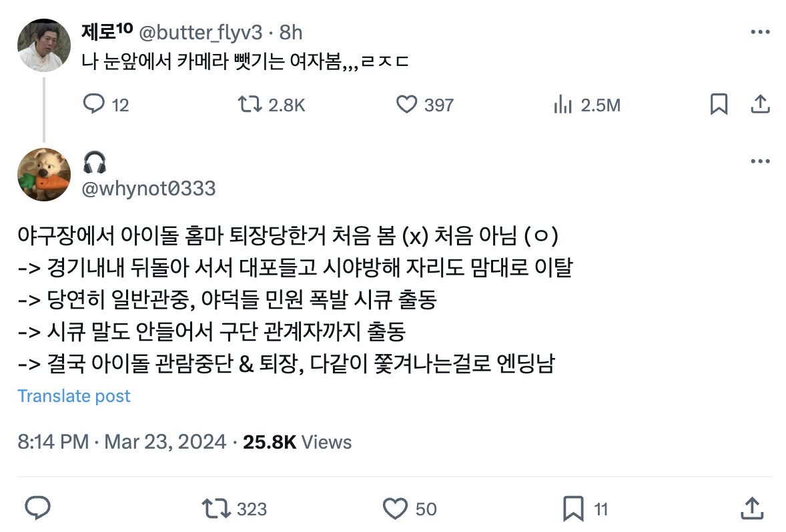The image size is (786, 532).
Task: Open more options for butter_flyv3 post
Action: [x=760, y=31]
